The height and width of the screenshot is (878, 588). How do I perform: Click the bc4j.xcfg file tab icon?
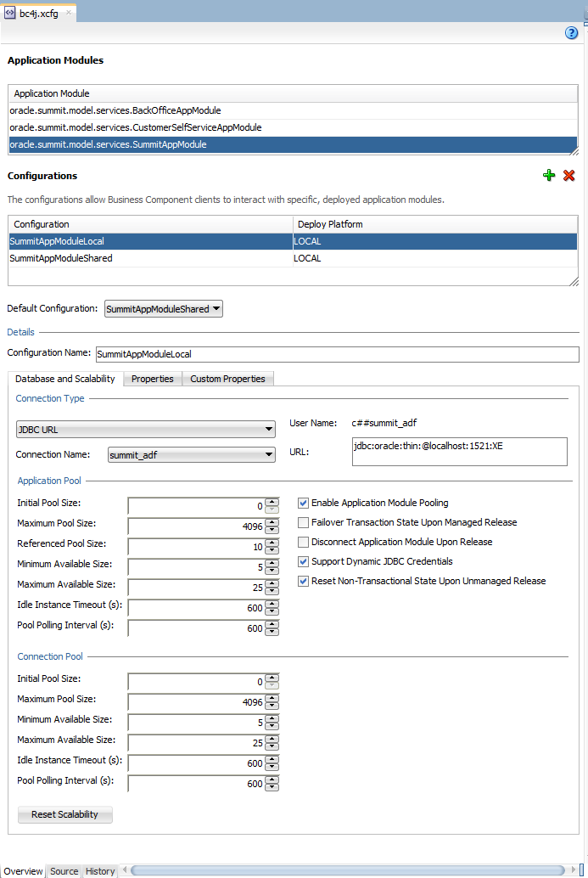coord(10,13)
